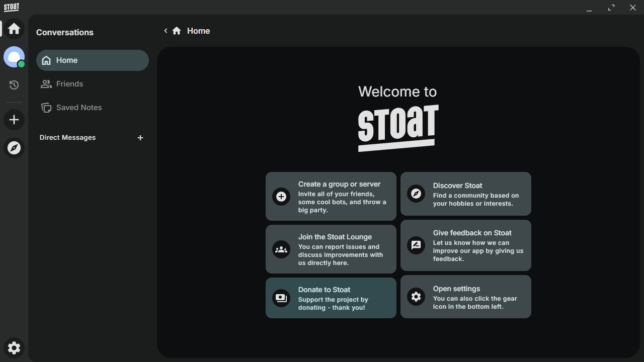Add a server with the plus icon
The image size is (644, 362).
click(14, 120)
